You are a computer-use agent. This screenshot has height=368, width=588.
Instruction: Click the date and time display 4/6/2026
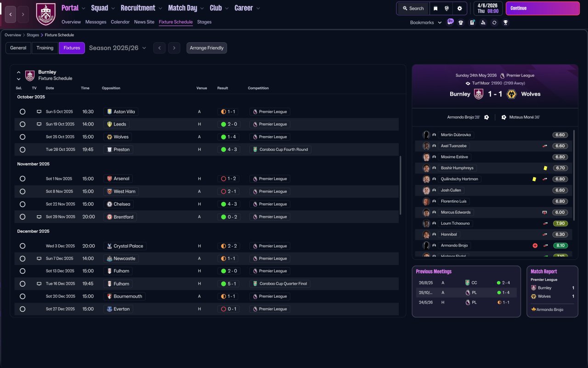tap(488, 8)
